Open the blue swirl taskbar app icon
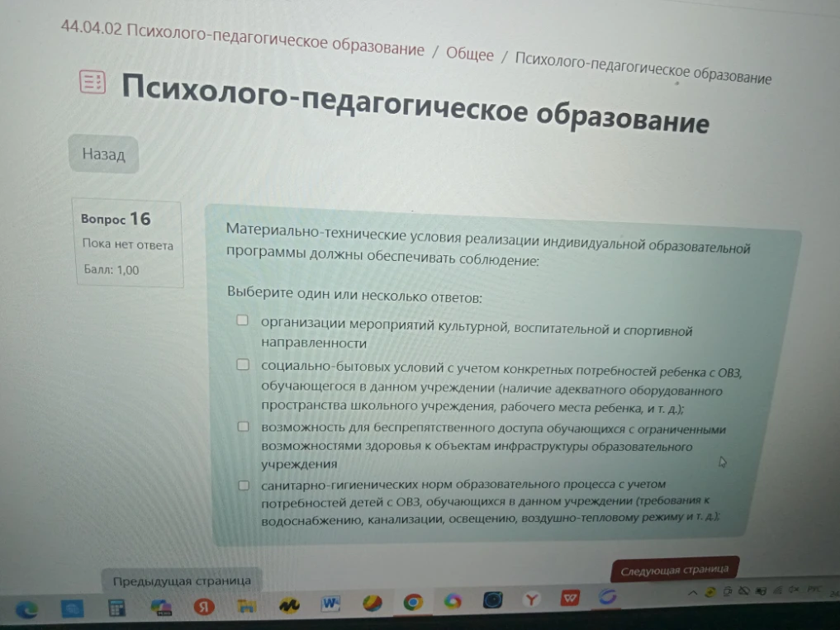Screen dimensions: 840x630 click(x=608, y=596)
